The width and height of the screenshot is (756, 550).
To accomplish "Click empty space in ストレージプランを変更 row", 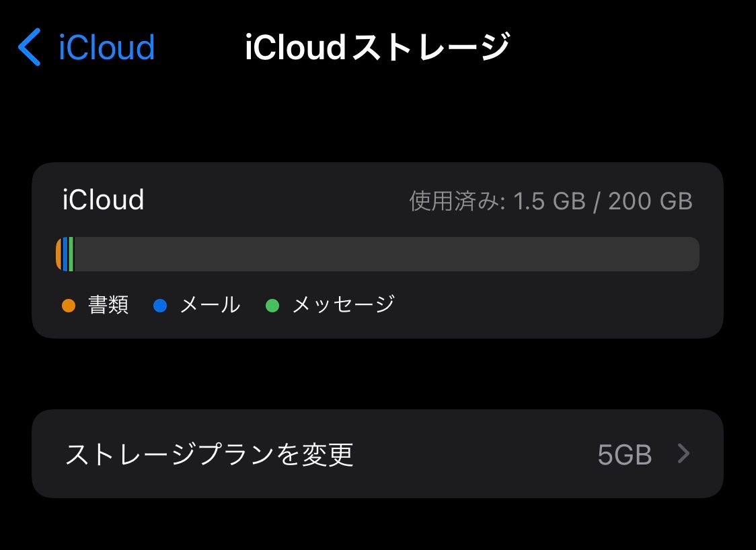I will point(471,454).
